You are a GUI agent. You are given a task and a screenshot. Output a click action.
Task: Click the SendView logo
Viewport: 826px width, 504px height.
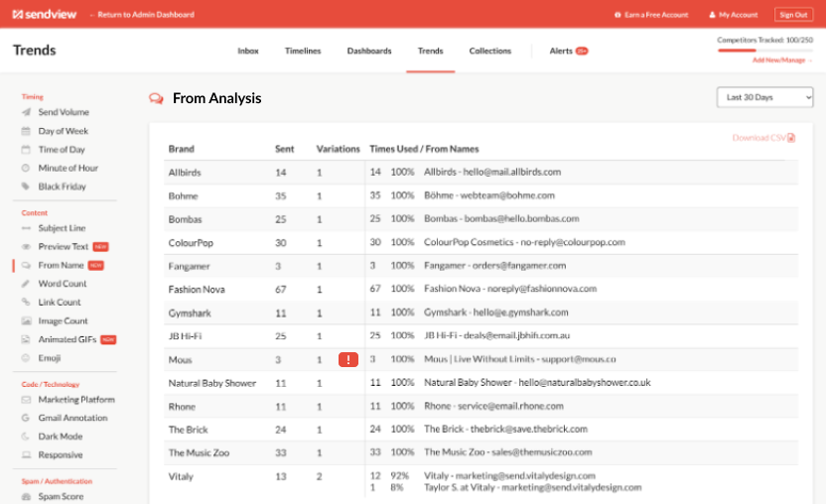click(45, 14)
